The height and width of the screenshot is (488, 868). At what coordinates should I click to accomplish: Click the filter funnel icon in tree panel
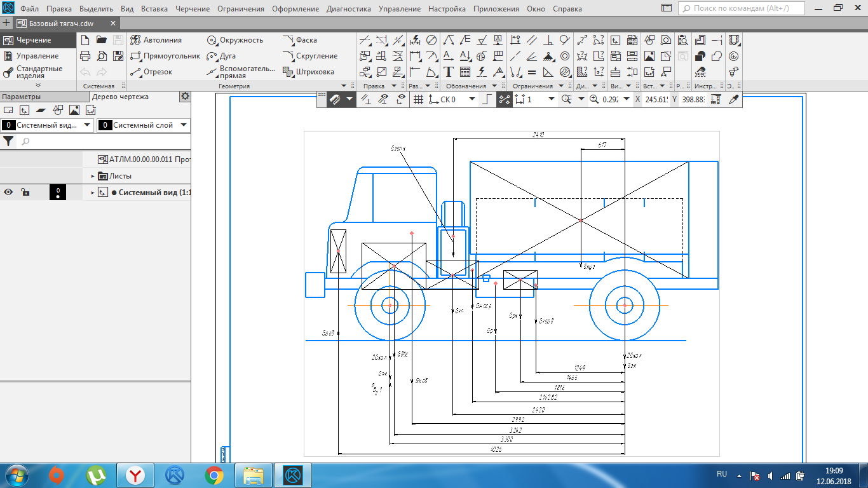pyautogui.click(x=8, y=141)
